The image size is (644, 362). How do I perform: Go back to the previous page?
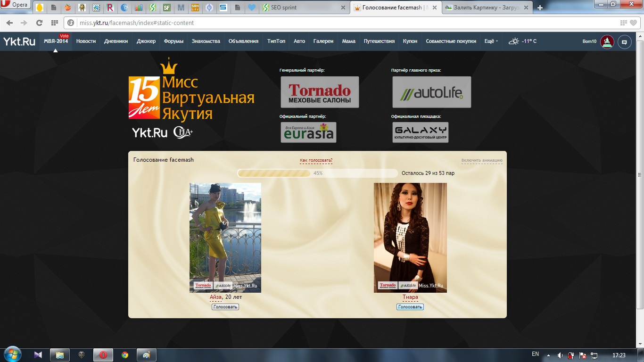[x=9, y=23]
